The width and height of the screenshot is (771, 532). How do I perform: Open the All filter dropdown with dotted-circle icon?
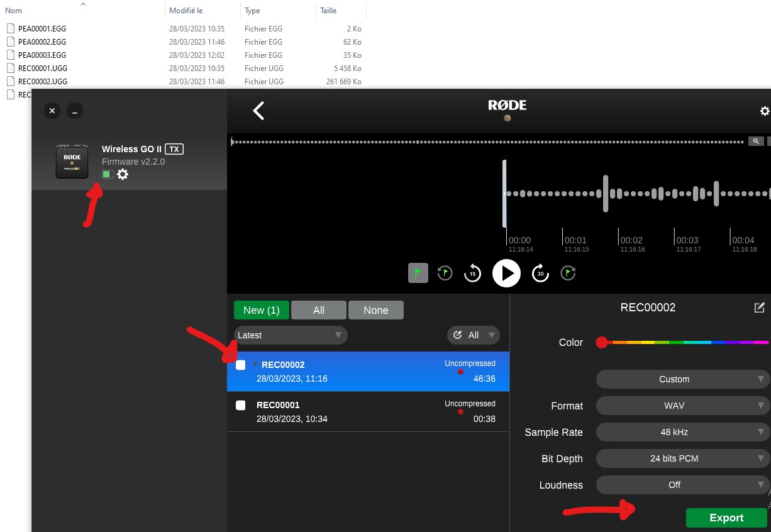point(474,335)
